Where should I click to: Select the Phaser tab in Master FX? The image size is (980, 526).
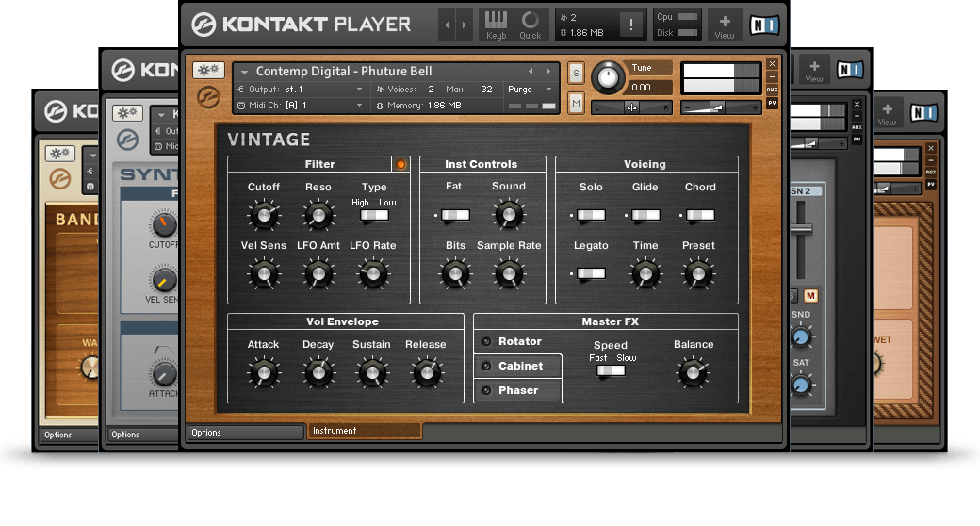(518, 390)
